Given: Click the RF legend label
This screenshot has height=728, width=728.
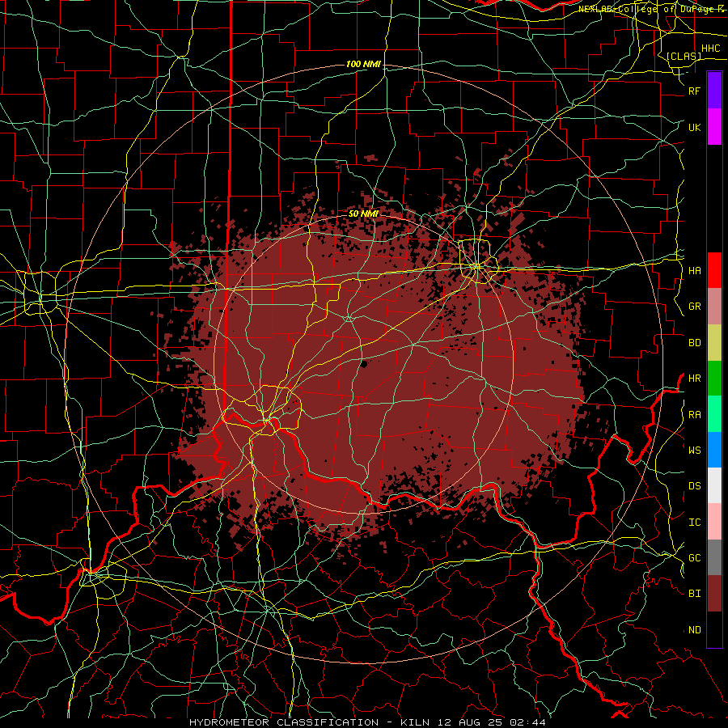Looking at the screenshot, I should point(695,91).
